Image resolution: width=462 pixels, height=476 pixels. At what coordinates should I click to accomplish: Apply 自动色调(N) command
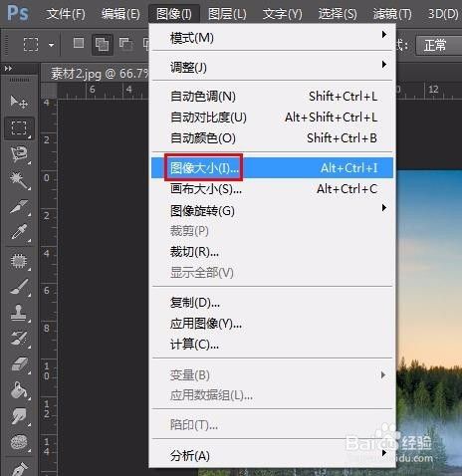point(272,97)
